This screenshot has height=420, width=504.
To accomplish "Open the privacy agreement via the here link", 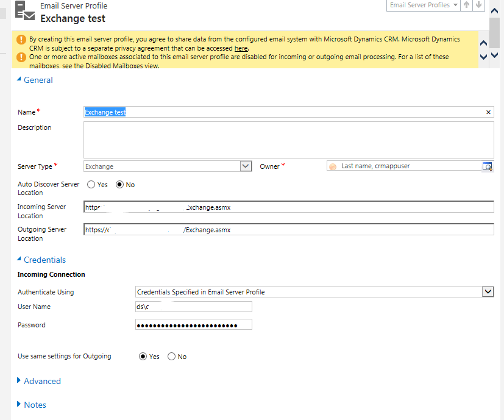I will (x=241, y=48).
